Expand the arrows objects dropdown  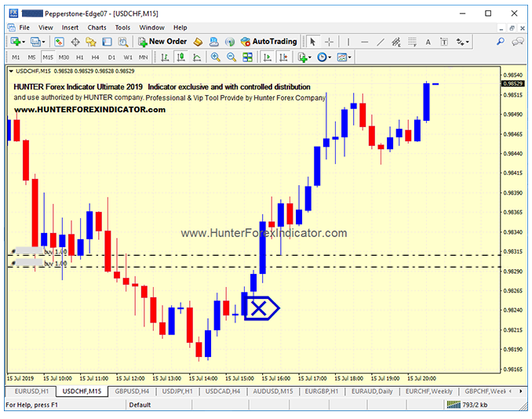point(463,42)
